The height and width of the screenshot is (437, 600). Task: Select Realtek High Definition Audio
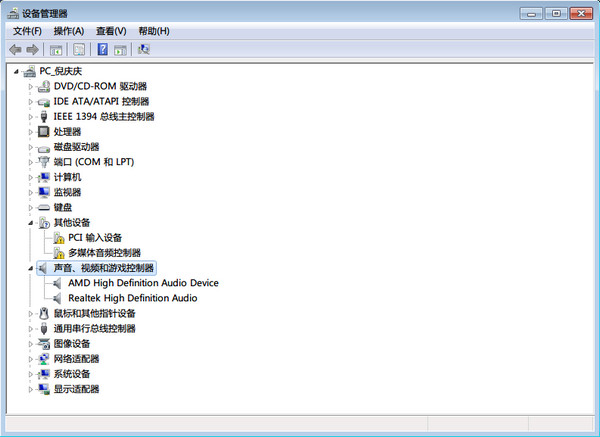[132, 298]
